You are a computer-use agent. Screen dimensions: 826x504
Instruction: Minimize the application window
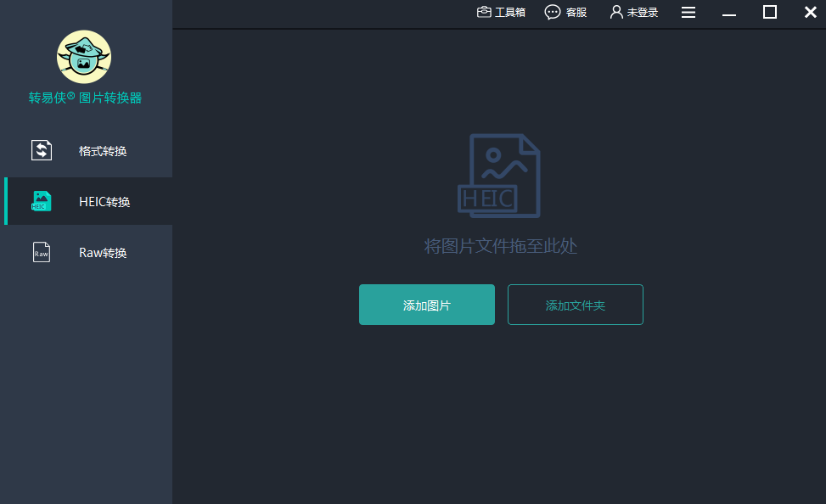pyautogui.click(x=729, y=13)
